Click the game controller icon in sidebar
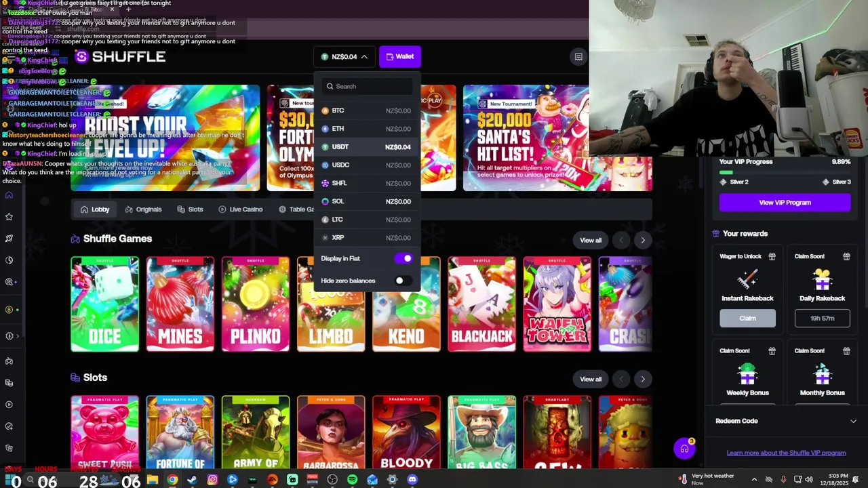The width and height of the screenshot is (868, 488). (x=9, y=361)
